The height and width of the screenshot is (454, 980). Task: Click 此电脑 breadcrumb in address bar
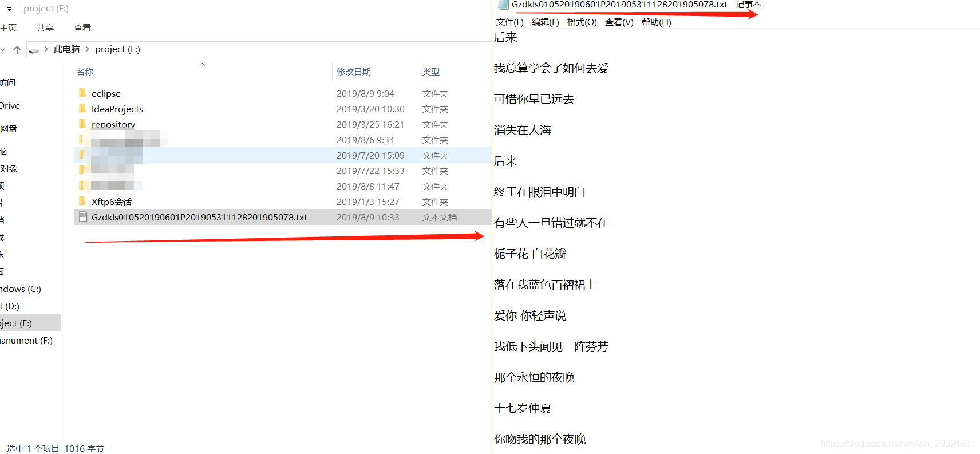pyautogui.click(x=66, y=49)
